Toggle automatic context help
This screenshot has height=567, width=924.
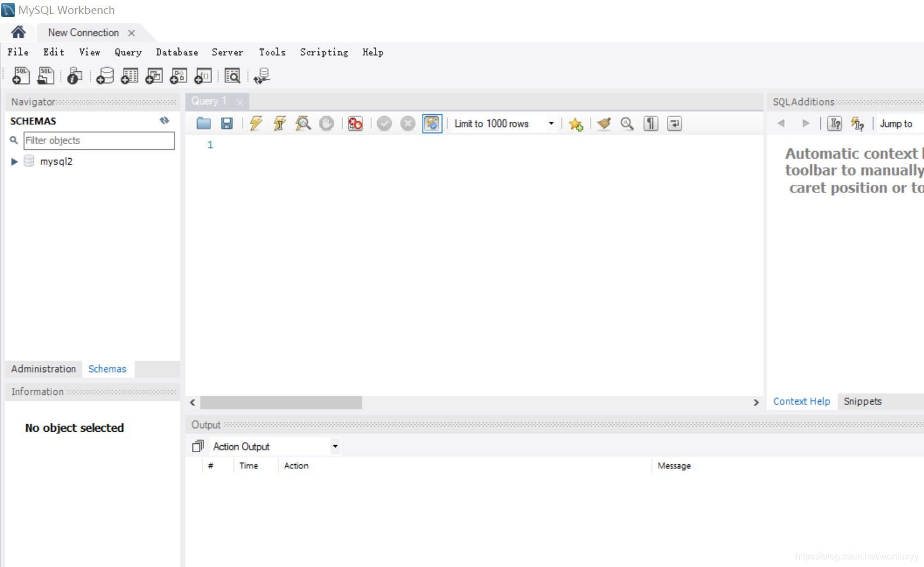(x=858, y=123)
